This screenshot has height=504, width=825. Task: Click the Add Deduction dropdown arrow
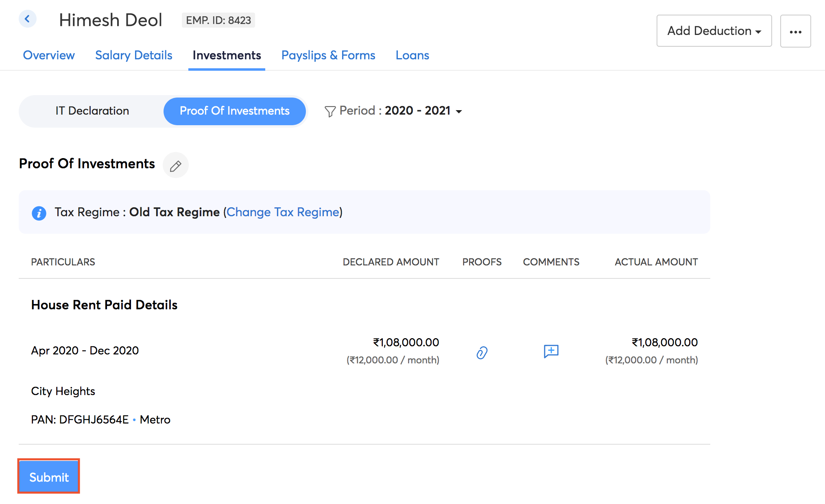(x=759, y=32)
